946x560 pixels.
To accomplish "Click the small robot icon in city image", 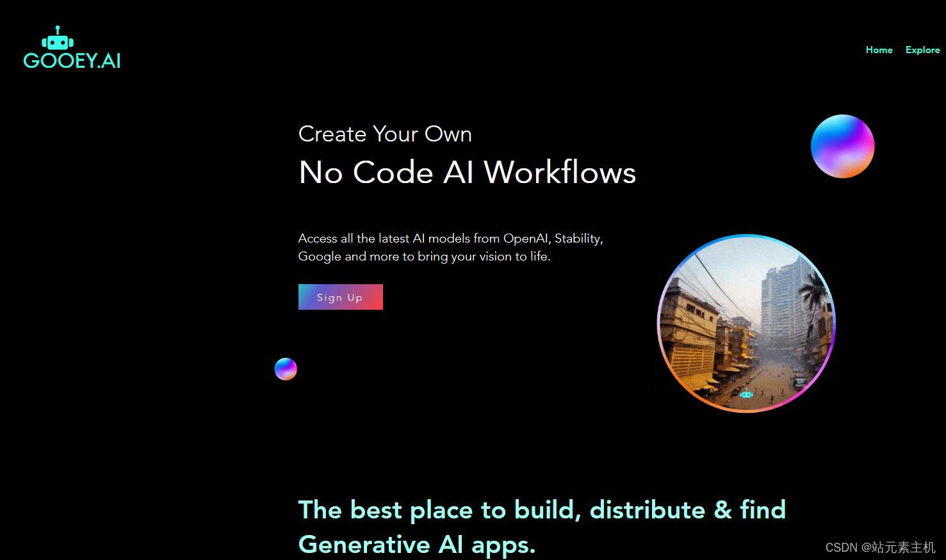I will pos(746,394).
